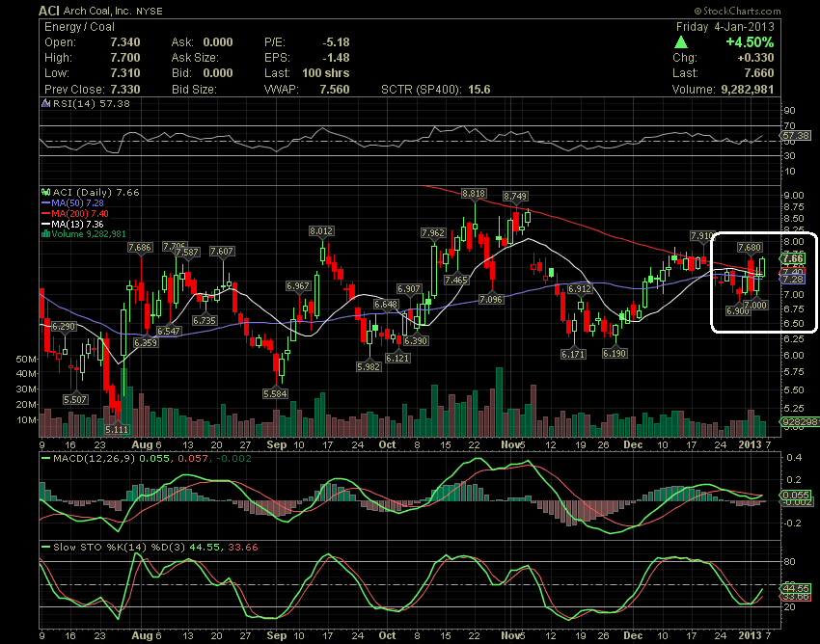820x644 pixels.
Task: Click the VWAP value 7.560
Action: tap(334, 90)
